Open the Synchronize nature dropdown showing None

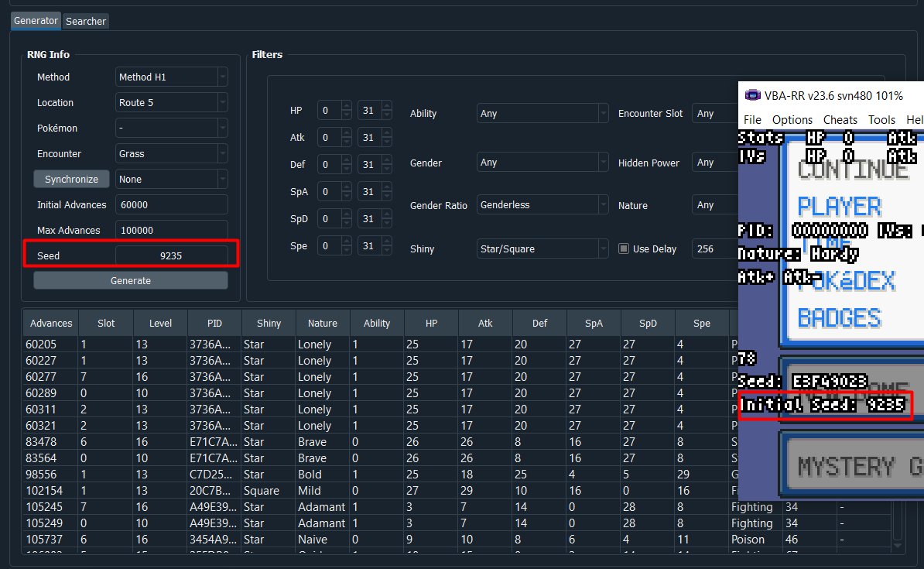172,180
